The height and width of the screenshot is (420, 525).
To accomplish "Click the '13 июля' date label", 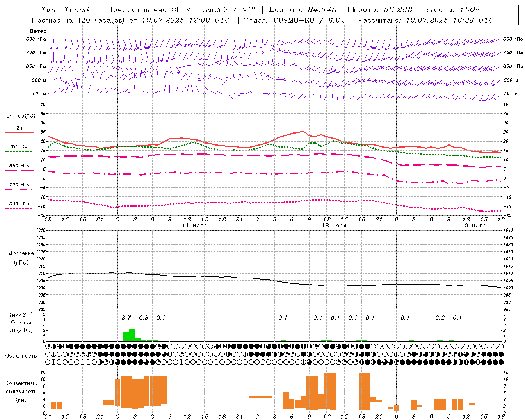I will [473, 226].
